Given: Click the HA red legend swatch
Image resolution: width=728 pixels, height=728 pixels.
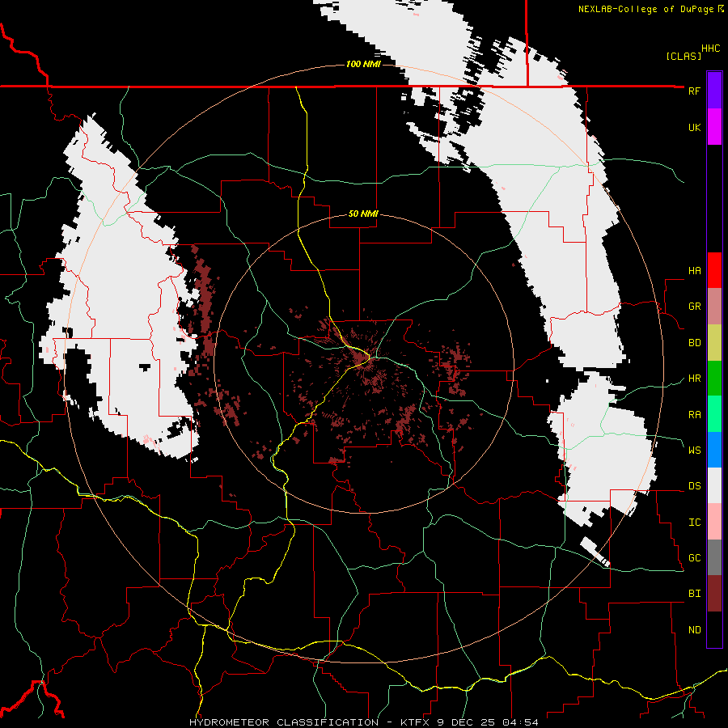Looking at the screenshot, I should coord(714,270).
